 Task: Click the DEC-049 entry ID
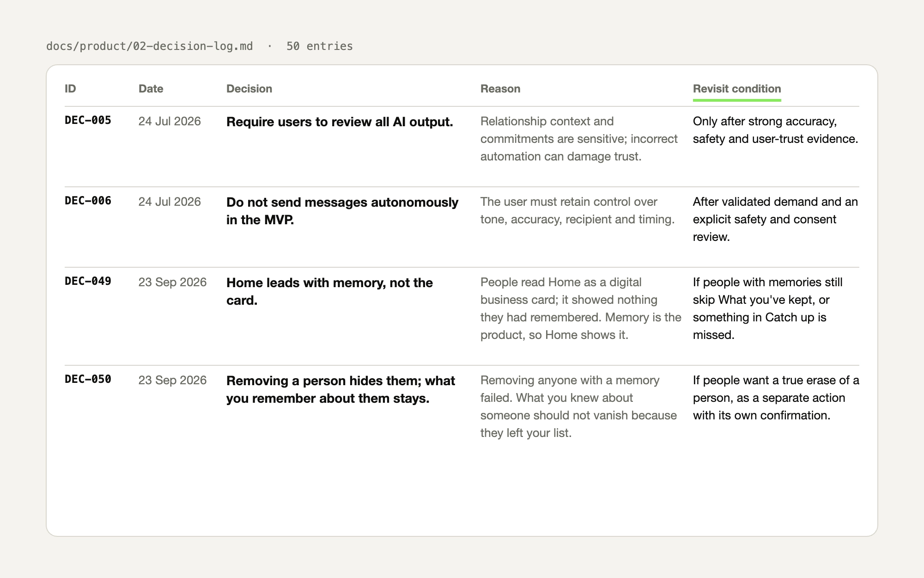point(88,281)
